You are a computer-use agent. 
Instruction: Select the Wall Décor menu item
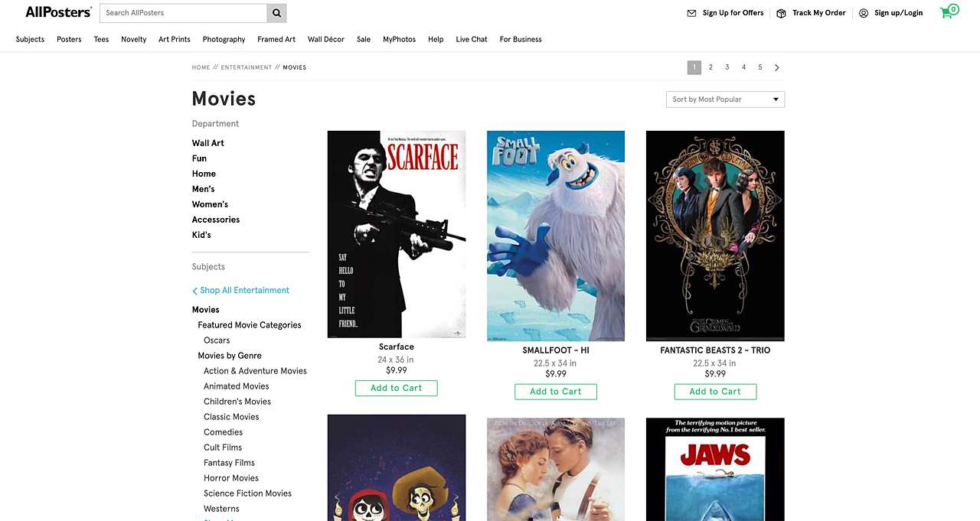pyautogui.click(x=325, y=39)
